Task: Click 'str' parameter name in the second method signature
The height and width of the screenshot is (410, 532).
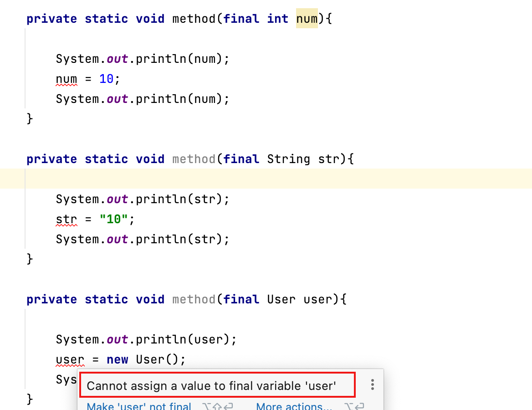Action: tap(329, 159)
